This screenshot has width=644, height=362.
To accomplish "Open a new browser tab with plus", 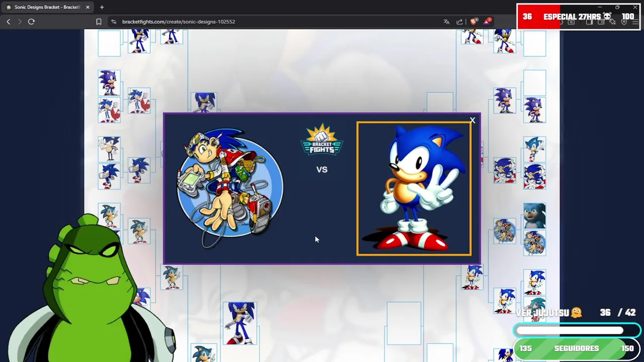I will pos(102,7).
